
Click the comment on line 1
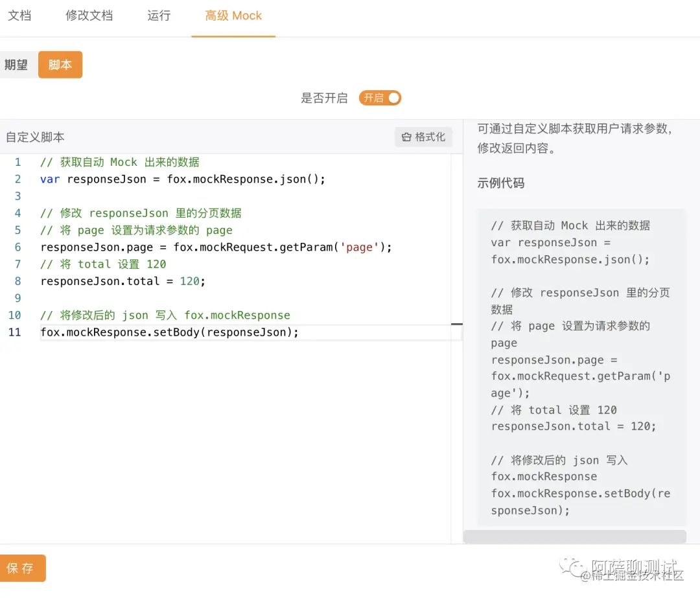click(x=120, y=162)
